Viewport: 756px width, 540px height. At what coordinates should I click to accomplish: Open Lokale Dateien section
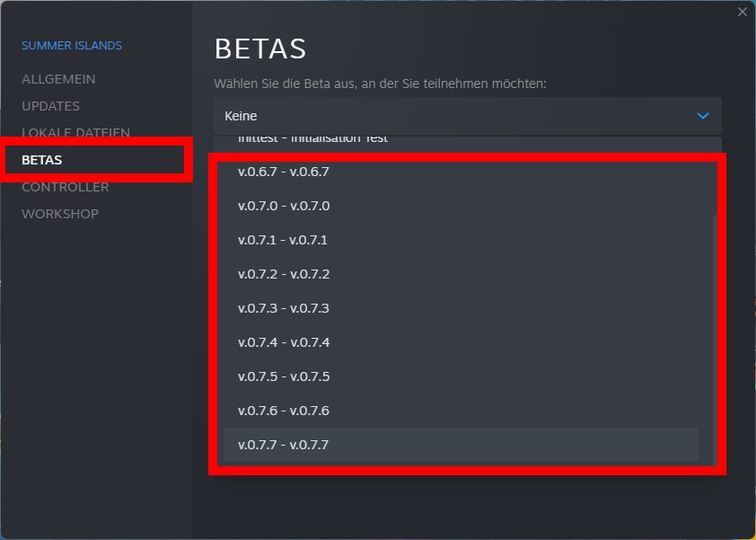point(75,132)
